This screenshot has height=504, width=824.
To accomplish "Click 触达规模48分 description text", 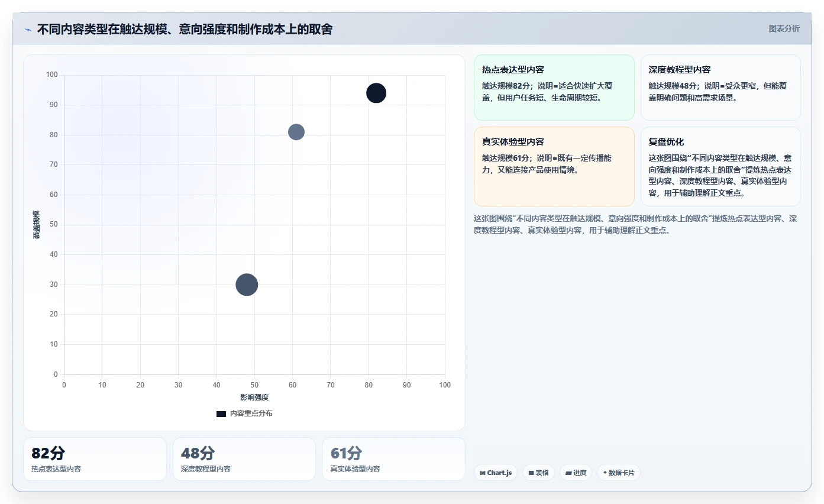I will 718,92.
